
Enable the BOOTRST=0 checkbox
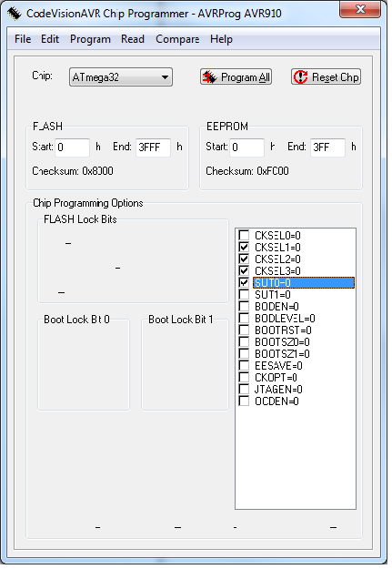point(244,330)
